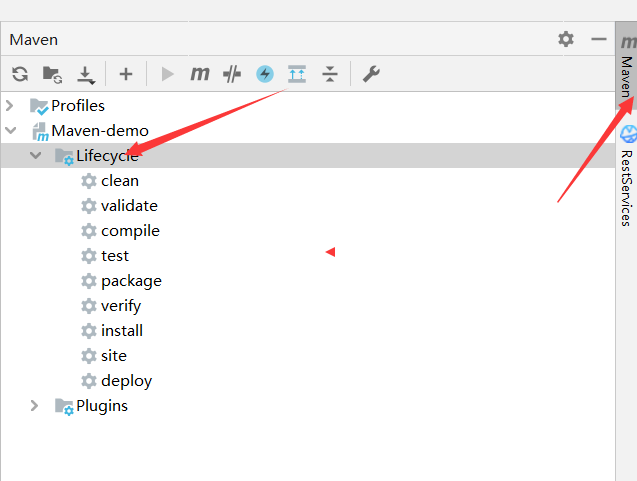Click the Add Maven Projects plus icon
Image resolution: width=637 pixels, height=481 pixels.
point(126,74)
